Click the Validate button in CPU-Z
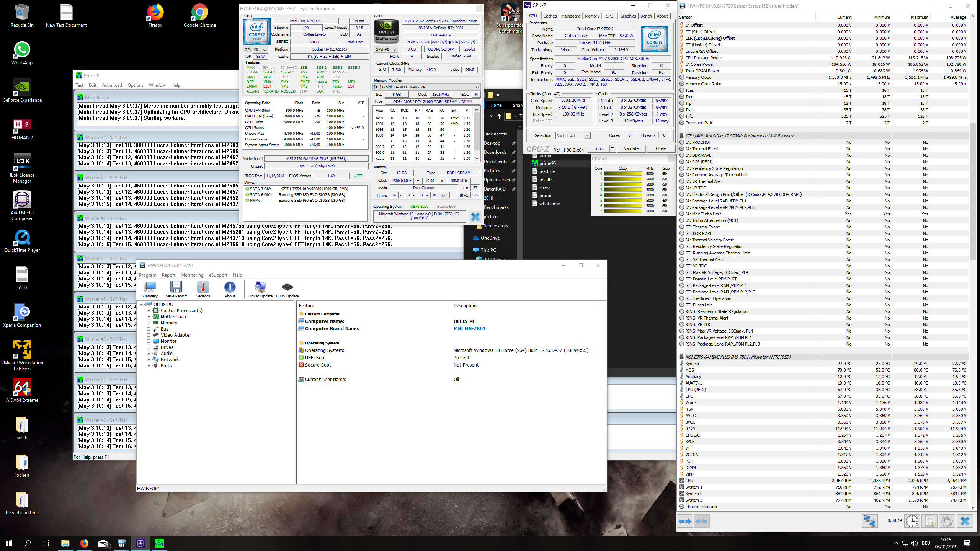This screenshot has width=980, height=551. click(631, 148)
